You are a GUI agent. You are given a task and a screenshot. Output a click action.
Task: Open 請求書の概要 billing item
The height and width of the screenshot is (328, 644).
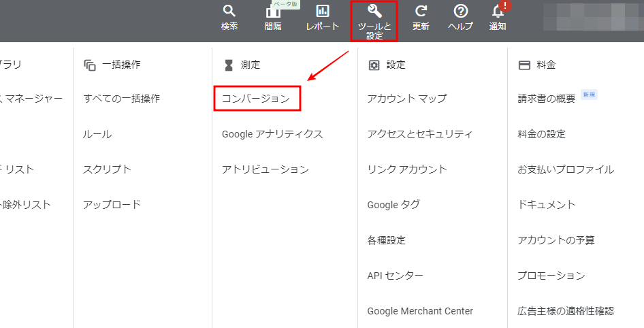click(546, 99)
